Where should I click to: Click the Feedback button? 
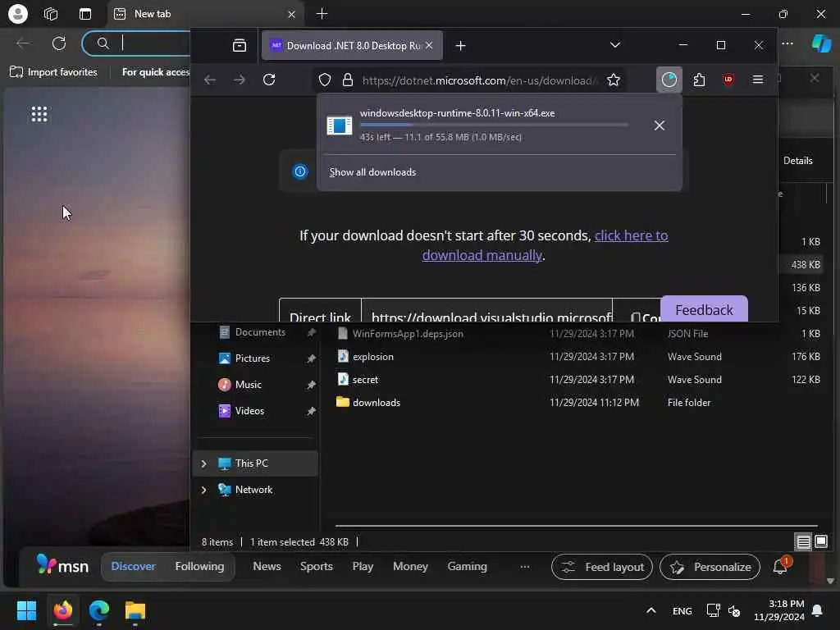click(x=704, y=309)
